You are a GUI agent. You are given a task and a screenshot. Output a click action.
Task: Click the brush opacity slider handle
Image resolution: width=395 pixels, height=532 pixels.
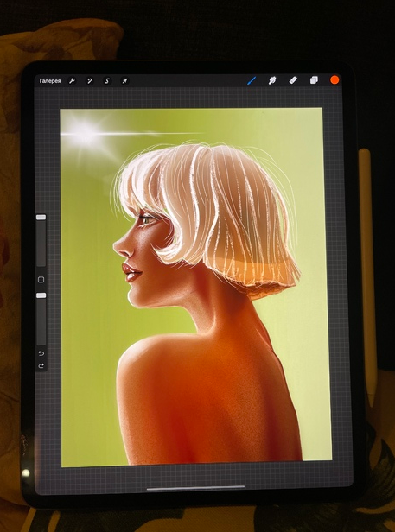tap(41, 295)
